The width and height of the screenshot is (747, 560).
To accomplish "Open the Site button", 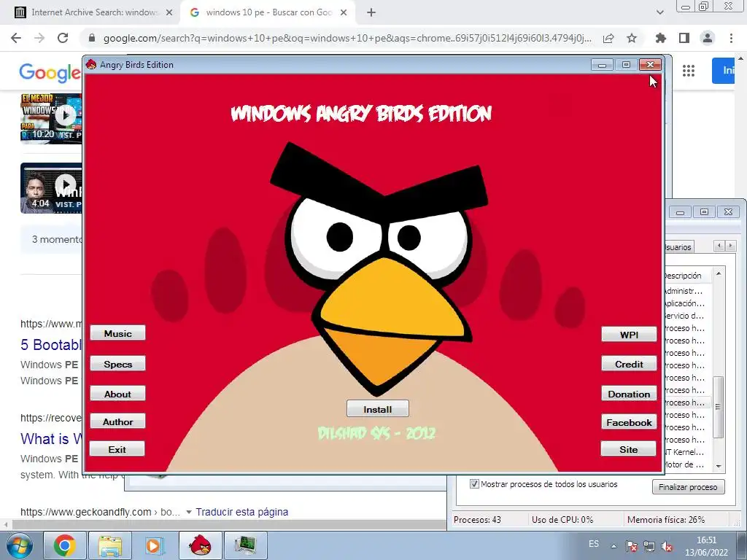I will pyautogui.click(x=628, y=449).
